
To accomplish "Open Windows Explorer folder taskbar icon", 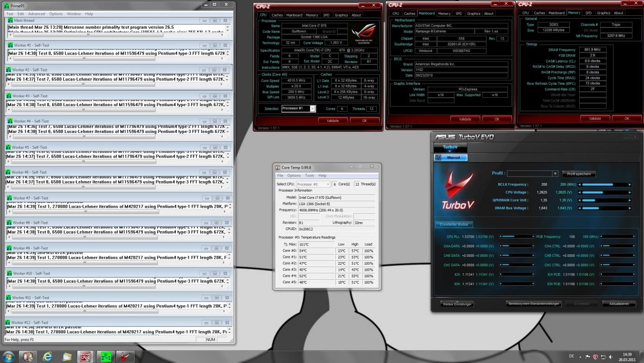I will (67, 357).
